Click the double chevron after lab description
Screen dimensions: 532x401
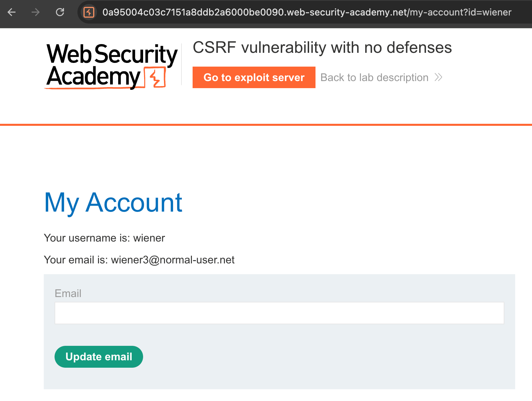pos(438,77)
